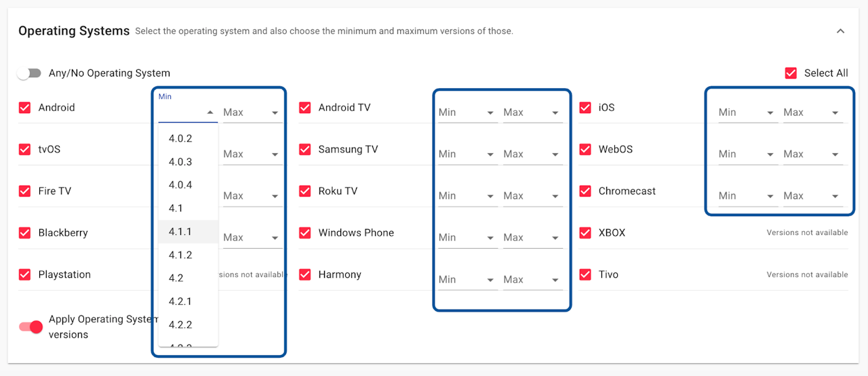This screenshot has width=868, height=376.
Task: Collapse the Operating Systems section chevron
Action: click(840, 31)
